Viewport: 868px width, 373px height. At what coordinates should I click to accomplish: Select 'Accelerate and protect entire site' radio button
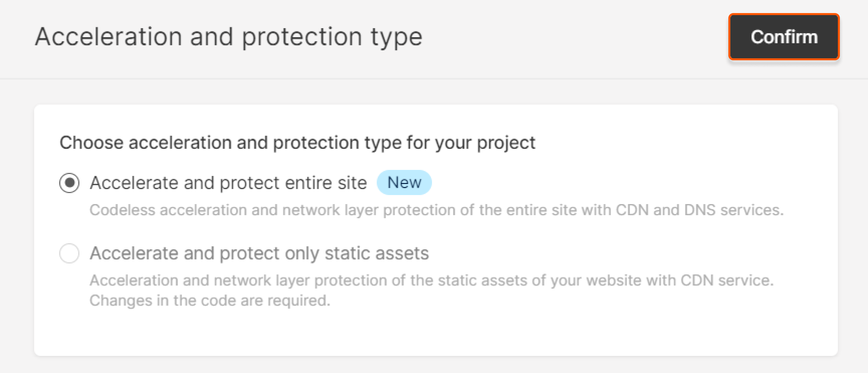coord(69,182)
